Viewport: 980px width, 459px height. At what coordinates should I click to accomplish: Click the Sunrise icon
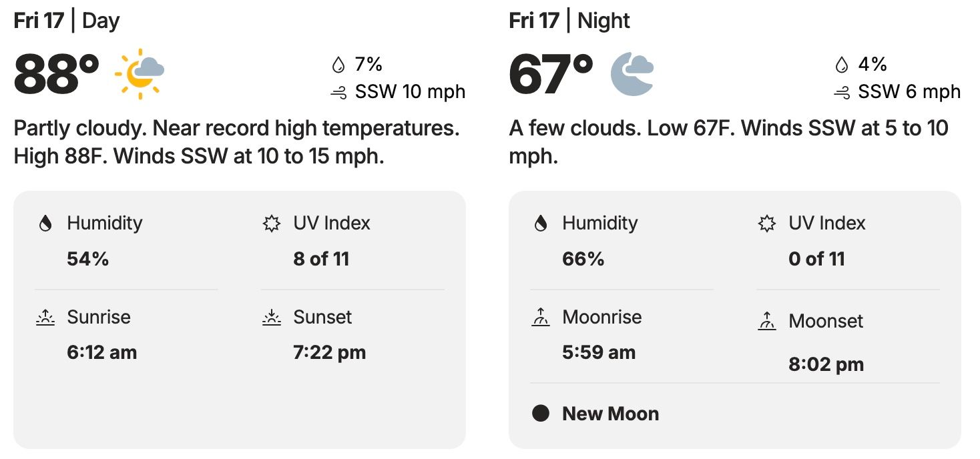(45, 317)
